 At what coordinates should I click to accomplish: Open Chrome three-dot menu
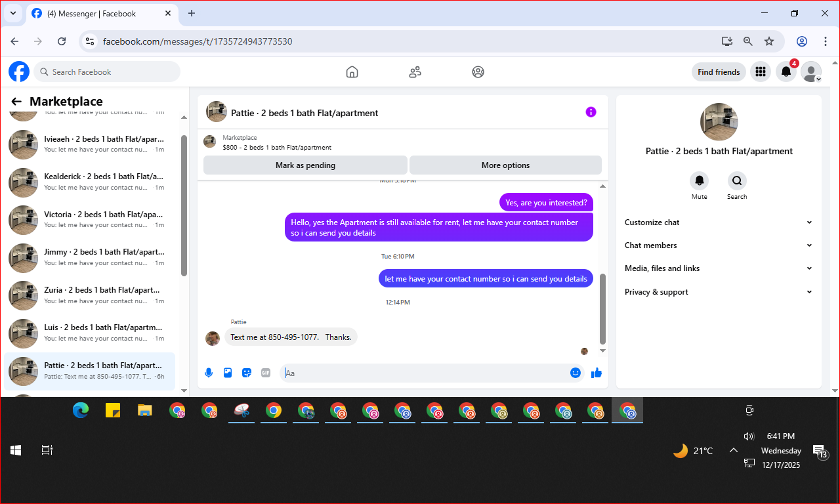[x=826, y=41]
